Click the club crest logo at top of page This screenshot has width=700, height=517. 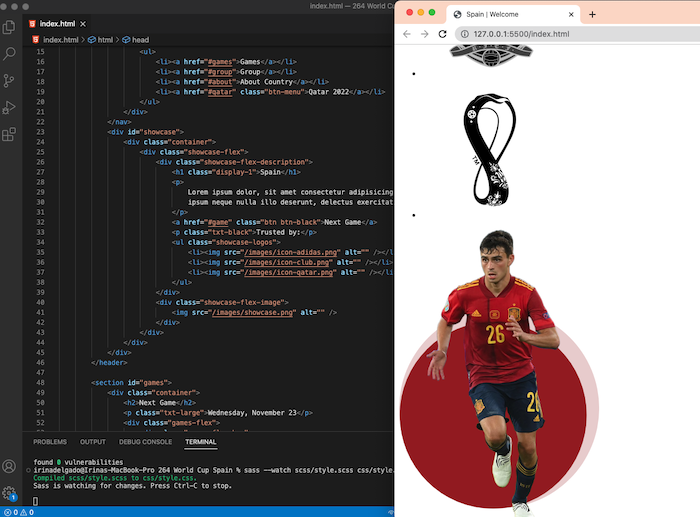(491, 55)
